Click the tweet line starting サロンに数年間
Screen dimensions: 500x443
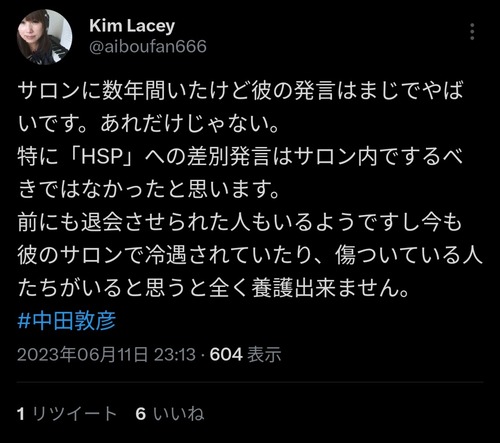pos(240,90)
